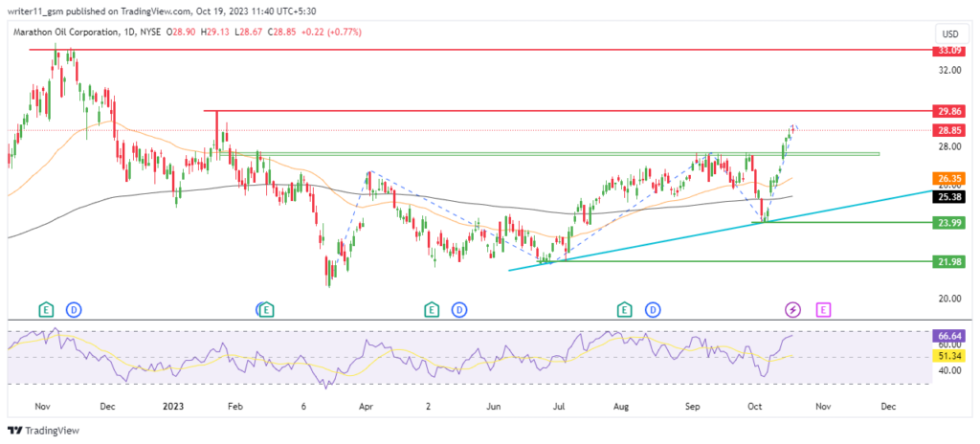Click the Feb label on time axis
This screenshot has height=444, width=980.
tap(234, 407)
